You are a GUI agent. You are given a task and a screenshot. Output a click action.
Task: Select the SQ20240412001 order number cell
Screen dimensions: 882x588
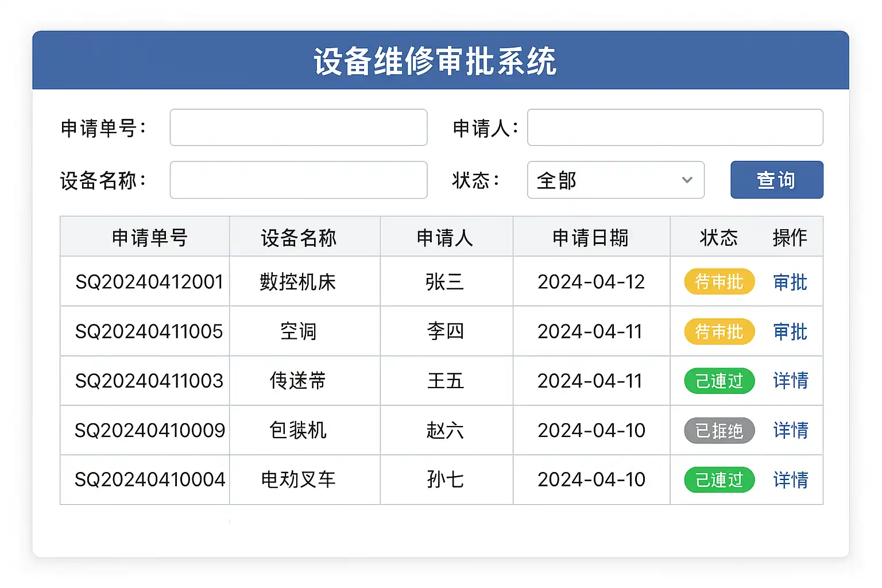(149, 282)
